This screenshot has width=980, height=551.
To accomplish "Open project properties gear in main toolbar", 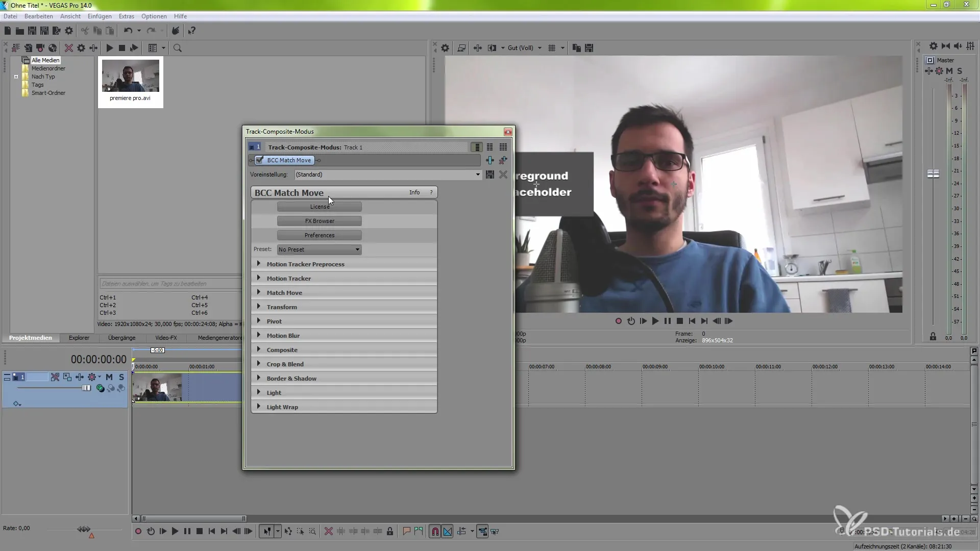I will pyautogui.click(x=69, y=31).
